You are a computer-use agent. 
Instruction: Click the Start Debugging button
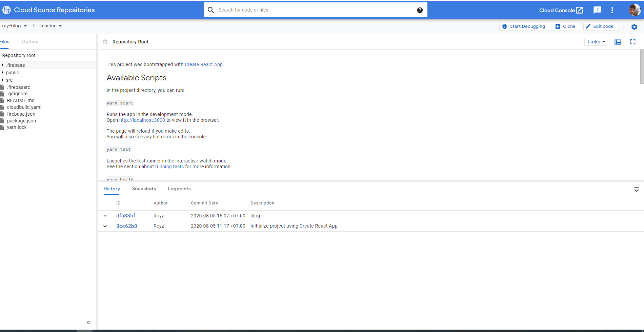tap(524, 26)
